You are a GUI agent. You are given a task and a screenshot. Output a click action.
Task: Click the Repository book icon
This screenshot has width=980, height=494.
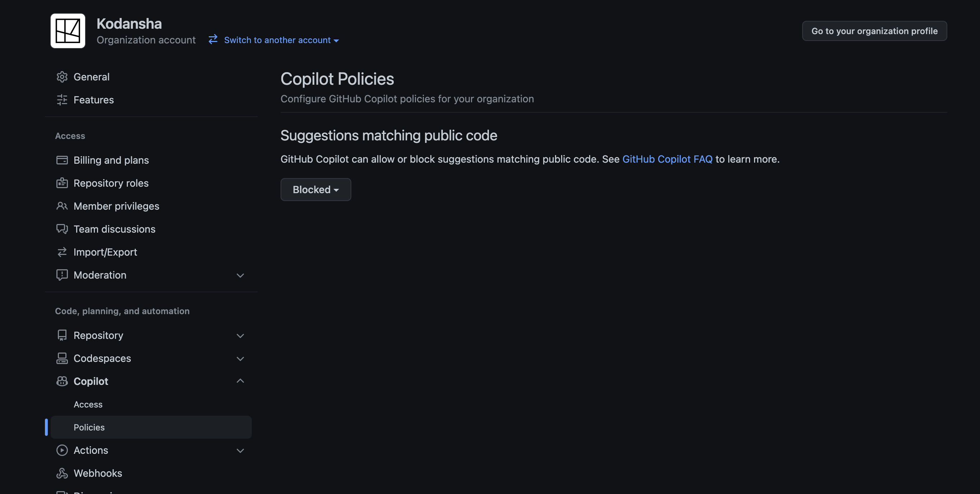click(x=62, y=335)
